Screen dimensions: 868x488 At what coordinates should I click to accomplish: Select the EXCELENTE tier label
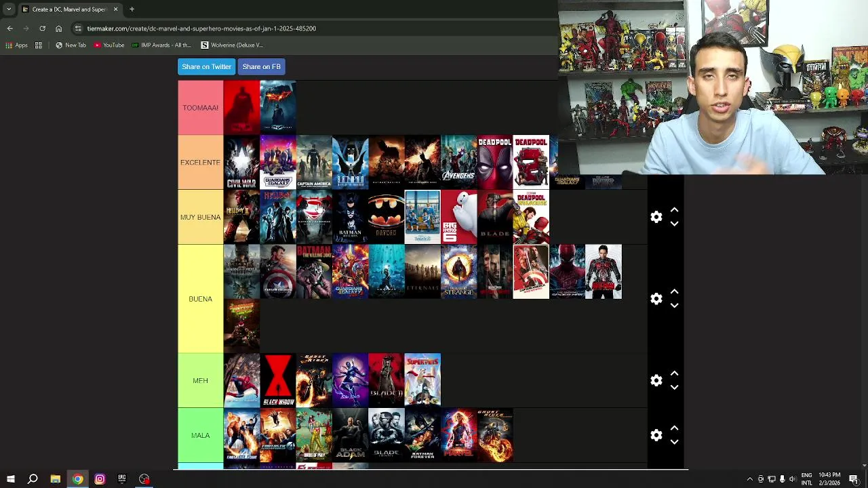coord(200,163)
